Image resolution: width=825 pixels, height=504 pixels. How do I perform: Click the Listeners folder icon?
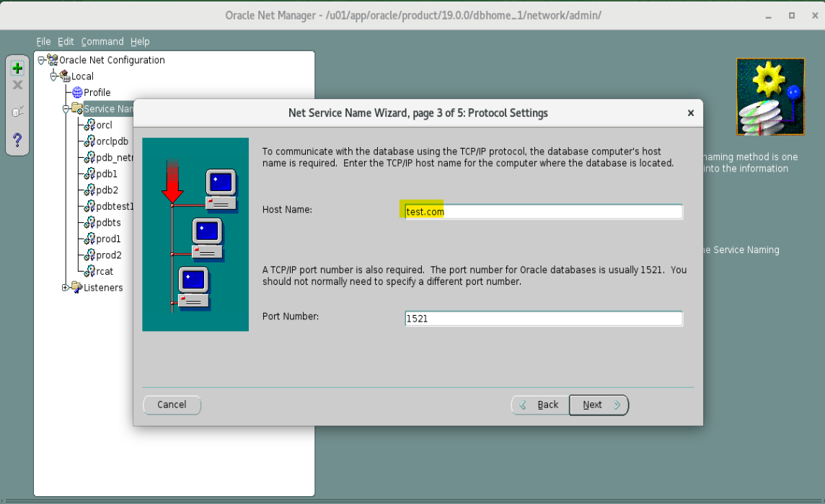tap(77, 287)
